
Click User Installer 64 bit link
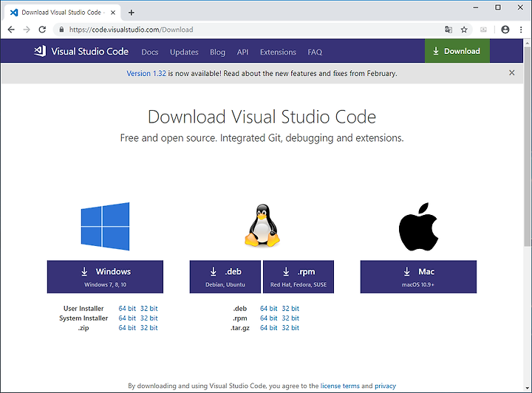tap(127, 308)
